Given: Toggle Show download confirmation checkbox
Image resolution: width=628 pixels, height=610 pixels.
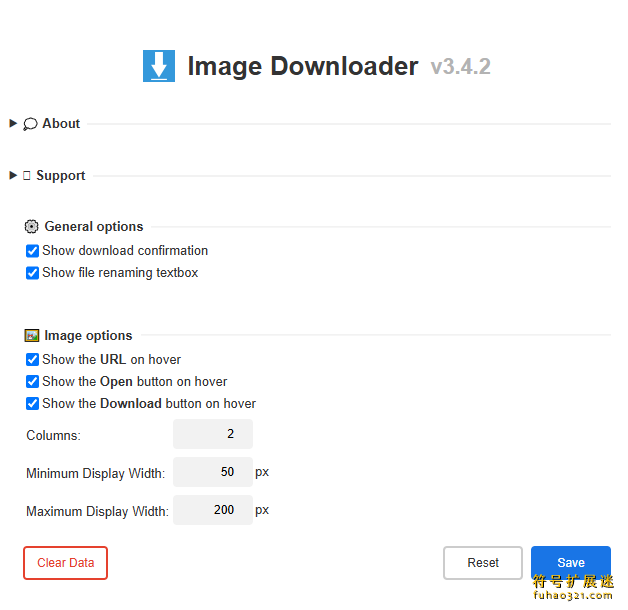Looking at the screenshot, I should tap(32, 251).
